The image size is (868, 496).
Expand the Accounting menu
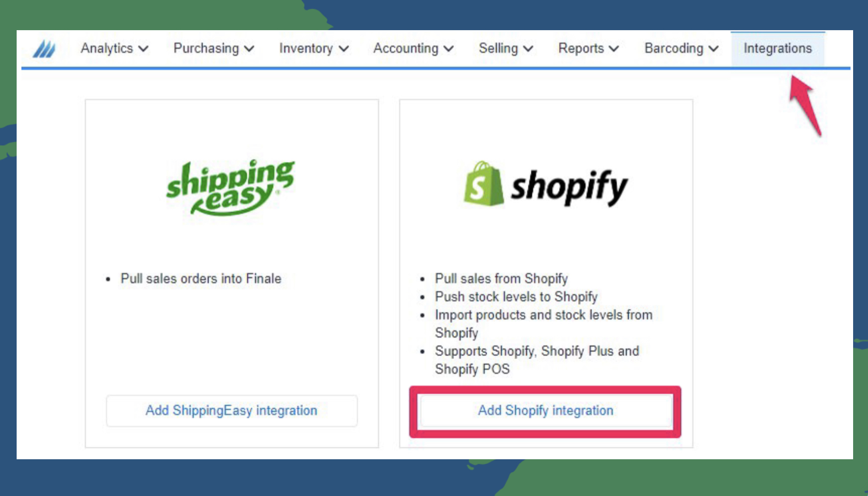(413, 49)
